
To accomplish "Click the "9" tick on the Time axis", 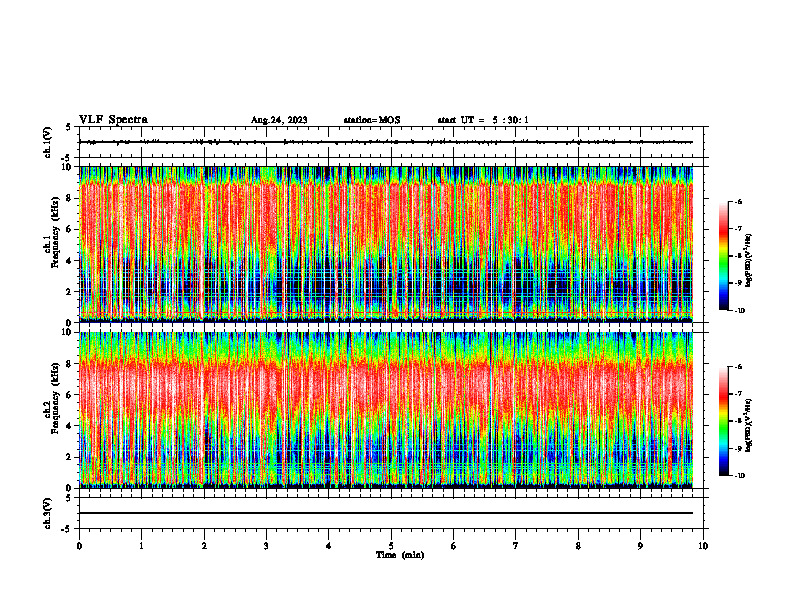I will [640, 546].
